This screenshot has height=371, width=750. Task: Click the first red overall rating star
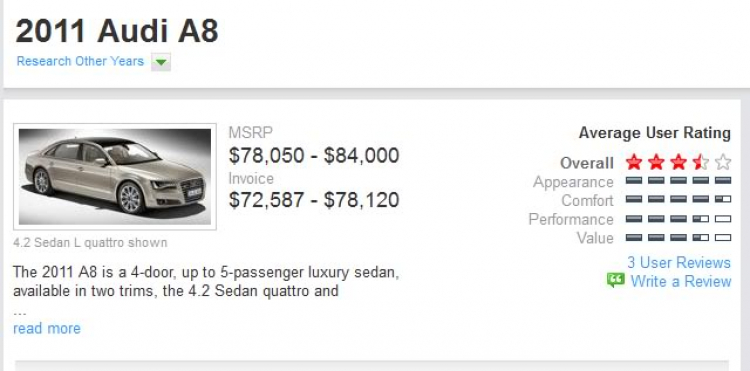coord(633,163)
